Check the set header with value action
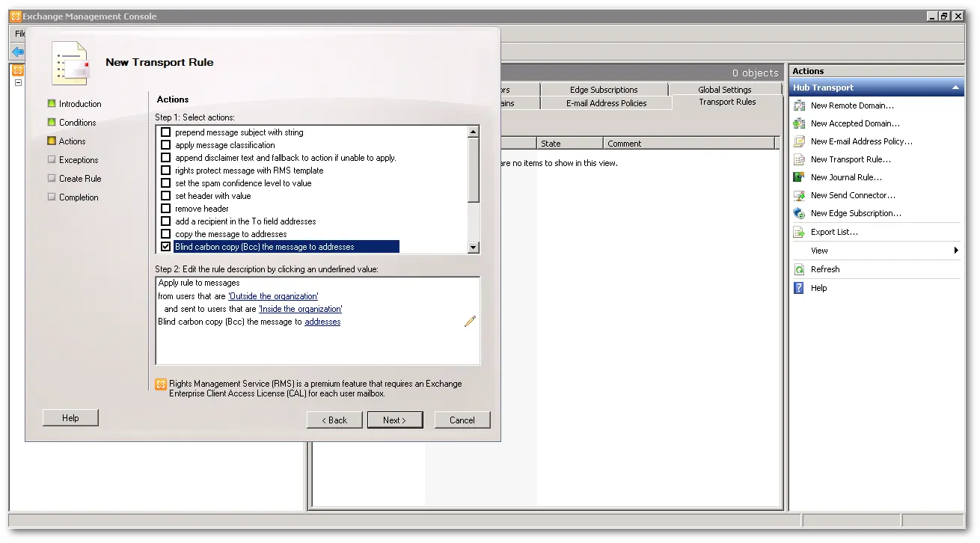980x543 pixels. 165,195
